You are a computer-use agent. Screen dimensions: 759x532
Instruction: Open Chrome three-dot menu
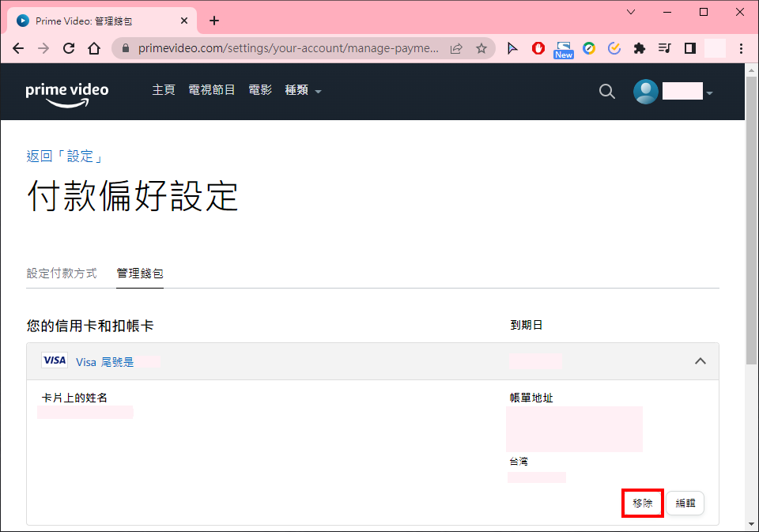[x=741, y=48]
